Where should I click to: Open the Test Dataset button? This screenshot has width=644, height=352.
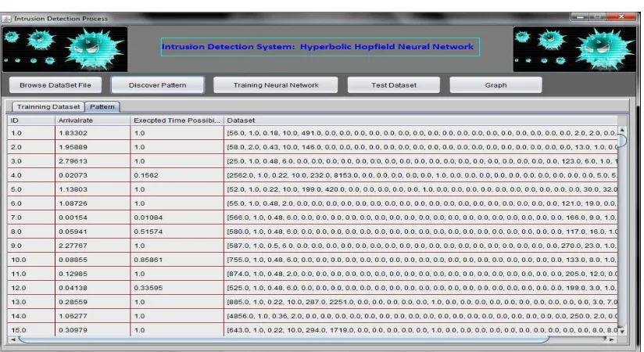coord(393,85)
